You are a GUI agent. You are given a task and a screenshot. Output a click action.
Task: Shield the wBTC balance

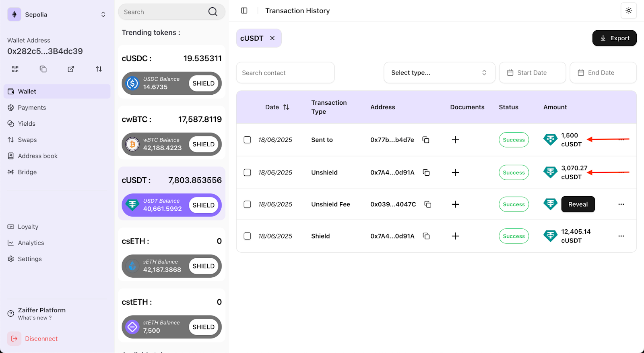(x=204, y=144)
